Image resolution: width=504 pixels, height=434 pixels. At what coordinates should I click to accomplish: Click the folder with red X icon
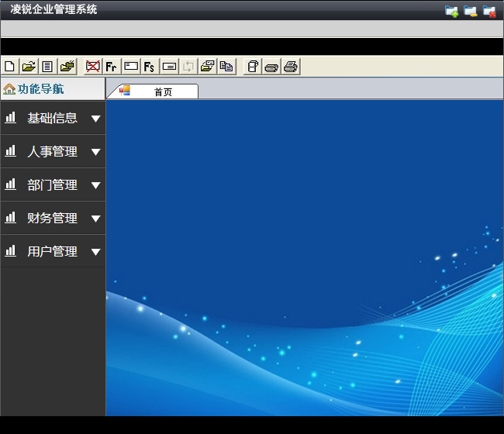(489, 12)
